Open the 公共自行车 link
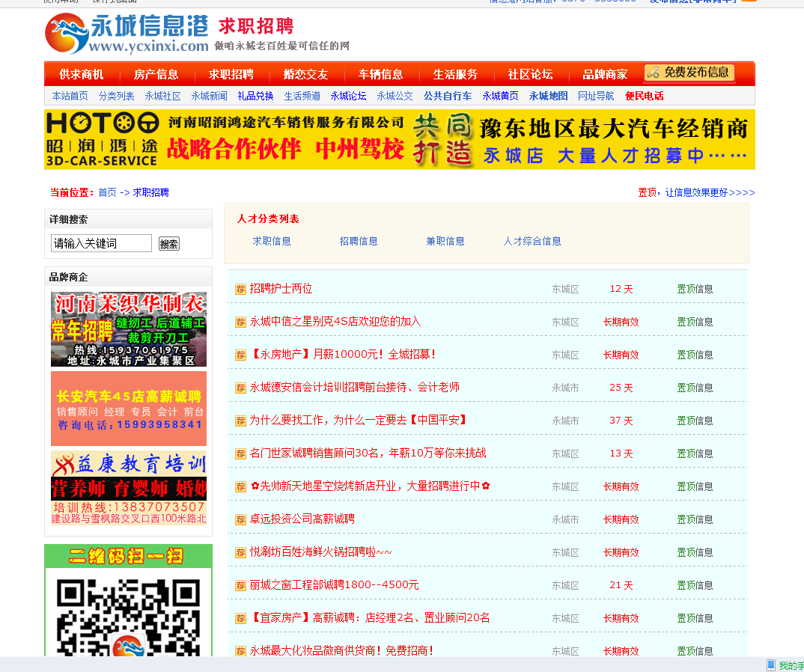The height and width of the screenshot is (672, 804). click(x=448, y=96)
